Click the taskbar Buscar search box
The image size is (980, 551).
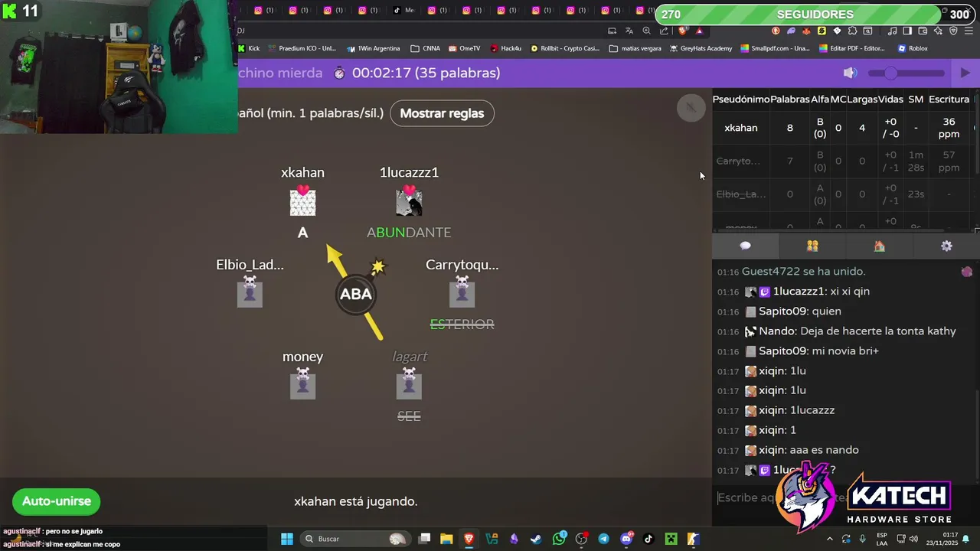point(354,539)
